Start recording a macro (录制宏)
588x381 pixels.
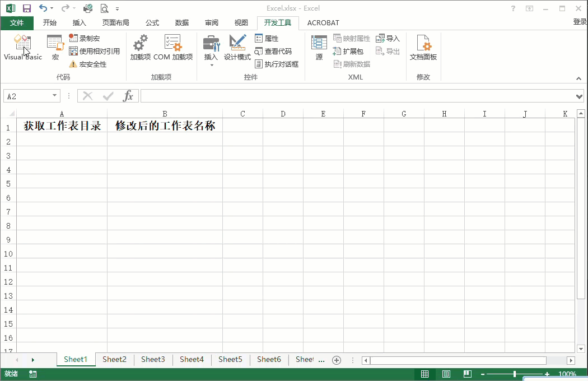tap(85, 38)
